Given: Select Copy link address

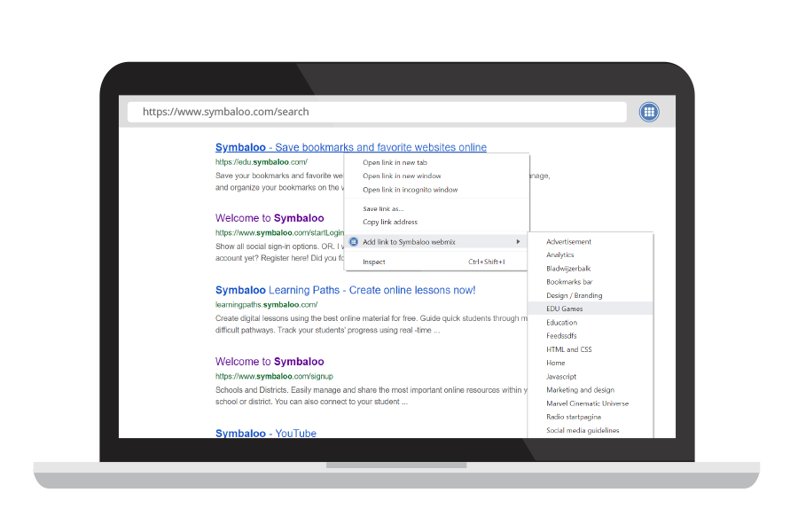Looking at the screenshot, I should pyautogui.click(x=390, y=222).
